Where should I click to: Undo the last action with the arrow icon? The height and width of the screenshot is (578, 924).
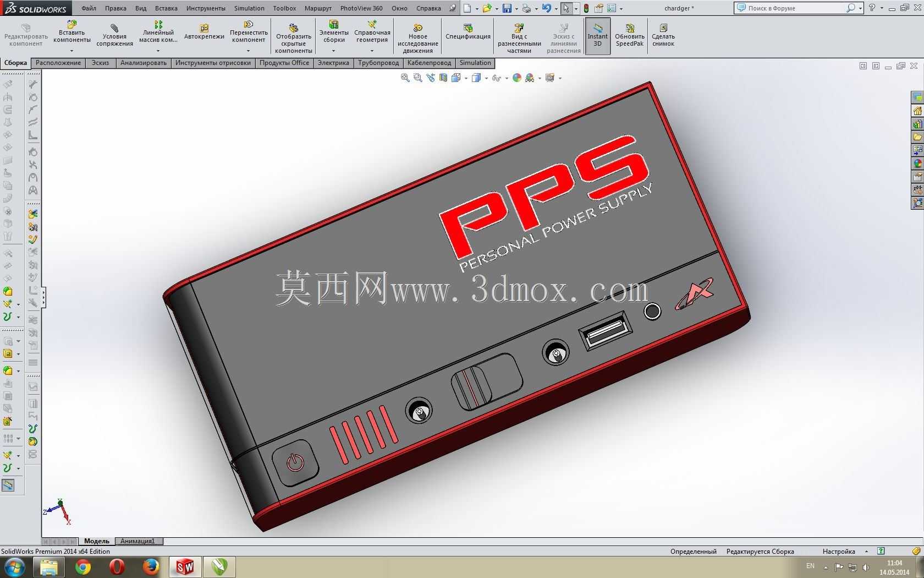pos(546,8)
